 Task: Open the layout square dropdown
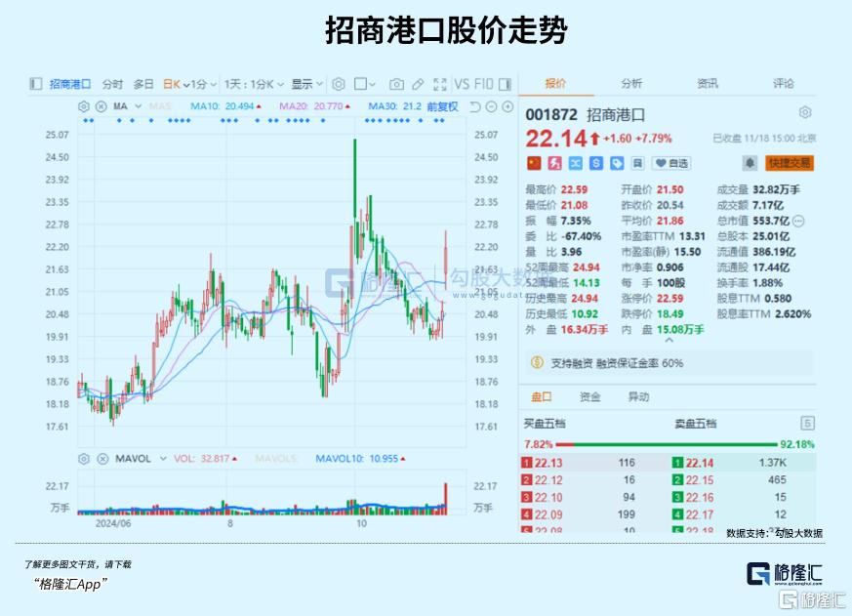pyautogui.click(x=365, y=84)
